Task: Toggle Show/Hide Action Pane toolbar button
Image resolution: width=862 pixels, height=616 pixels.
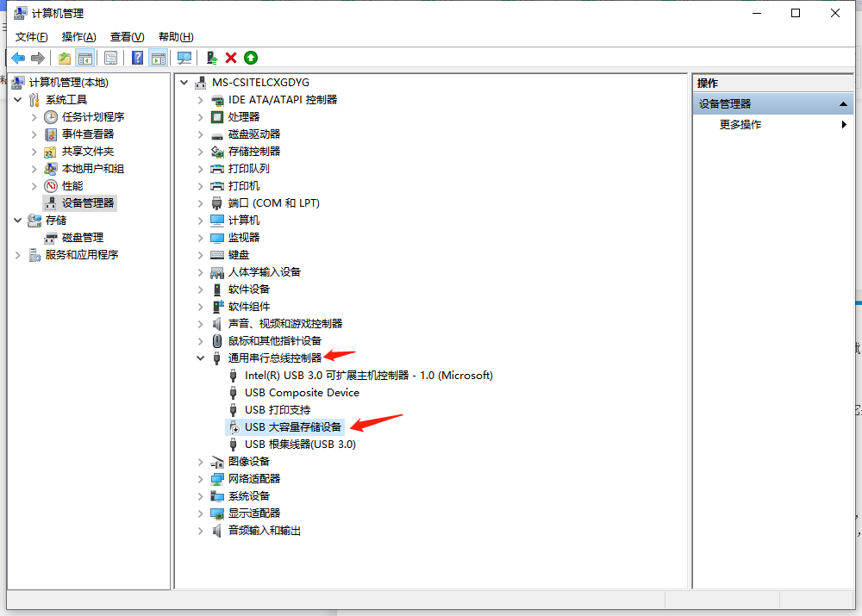Action: pos(158,58)
